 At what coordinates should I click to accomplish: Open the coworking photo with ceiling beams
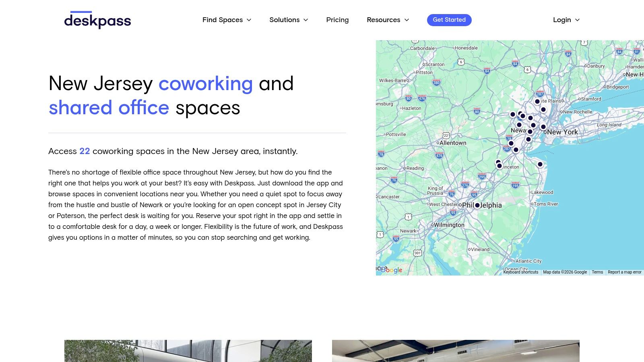456,351
